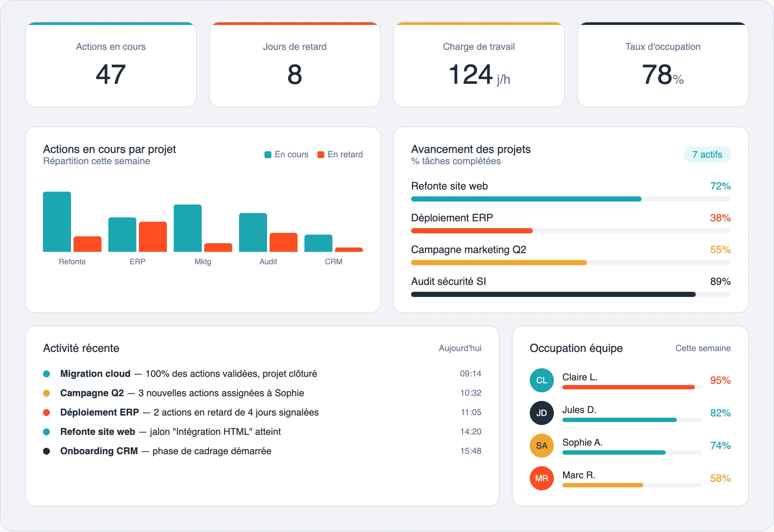Click the teal dot next to Migration cloud
The image size is (774, 532).
(x=46, y=373)
